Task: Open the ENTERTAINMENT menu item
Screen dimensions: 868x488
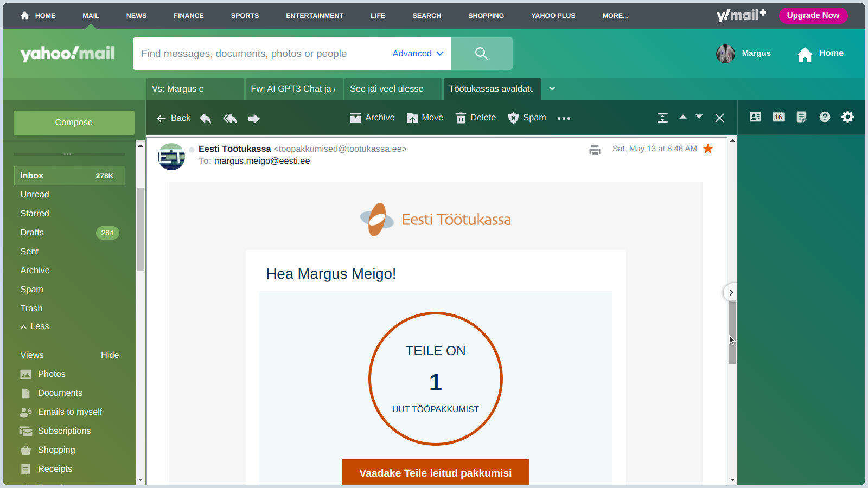Action: (315, 16)
